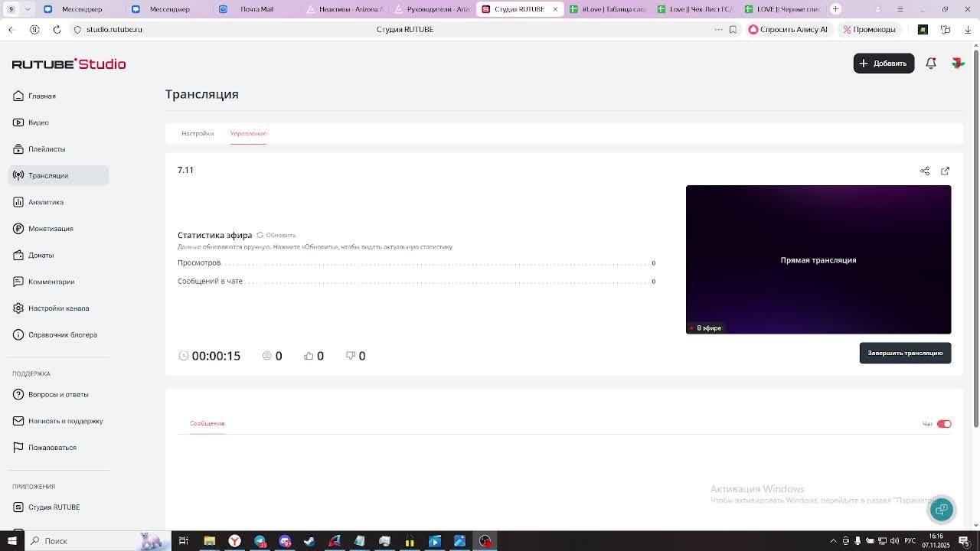Viewport: 980px width, 551px height.
Task: Open Steam from the taskbar
Action: [309, 541]
